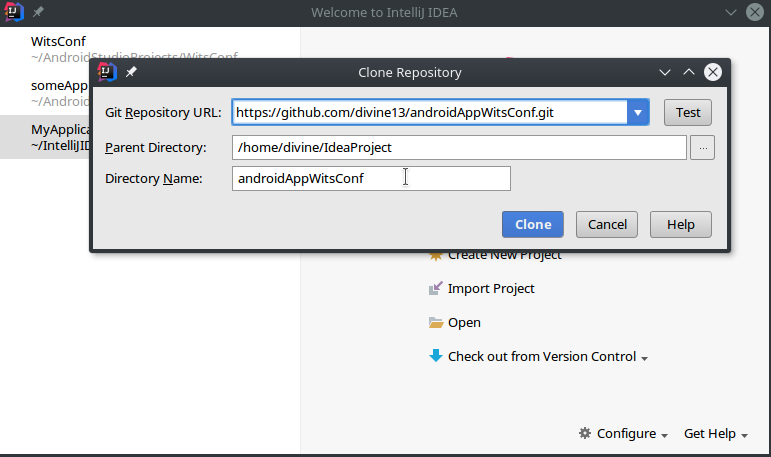Focus the Directory Name field
771x457 pixels.
pyautogui.click(x=371, y=179)
